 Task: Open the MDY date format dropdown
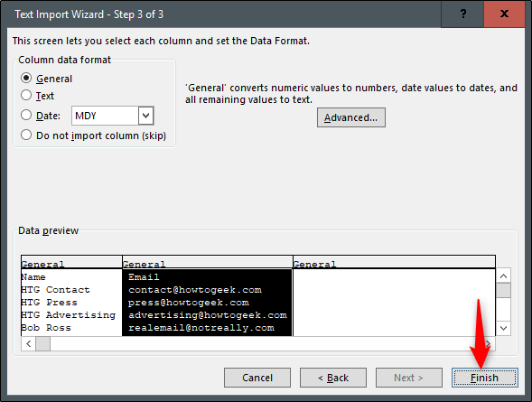click(146, 116)
